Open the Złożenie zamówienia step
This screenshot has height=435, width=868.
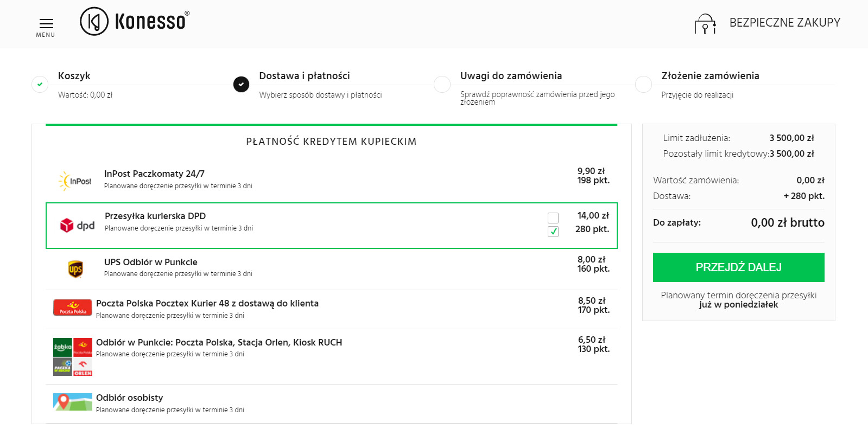pyautogui.click(x=709, y=76)
